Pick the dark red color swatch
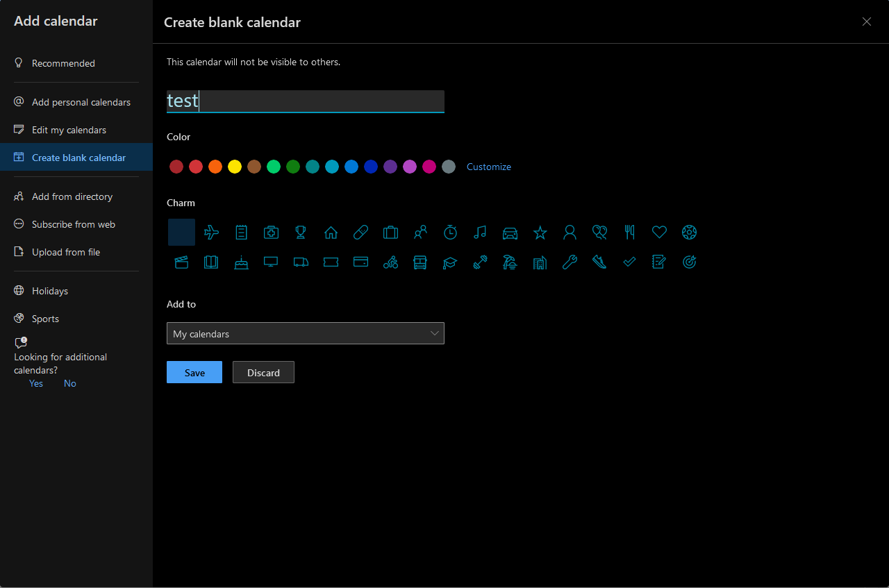Image resolution: width=889 pixels, height=588 pixels. (176, 167)
